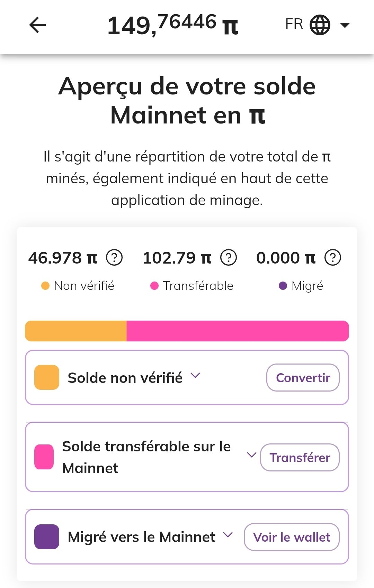The width and height of the screenshot is (374, 588).
Task: Tap the pink portion of the balance bar
Action: [x=238, y=331]
